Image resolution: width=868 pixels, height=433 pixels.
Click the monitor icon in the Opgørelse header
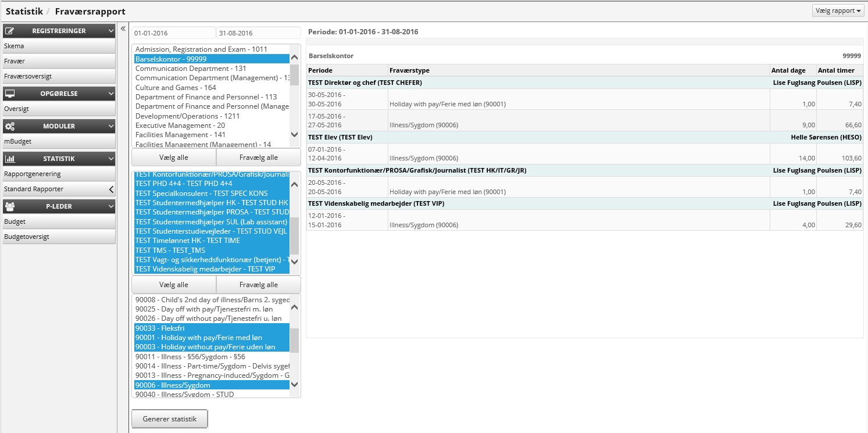(x=10, y=94)
